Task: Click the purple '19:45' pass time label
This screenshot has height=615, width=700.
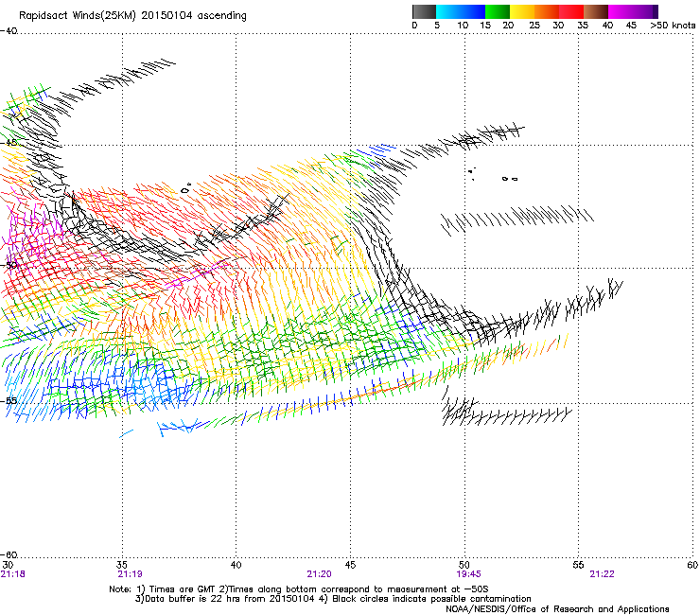Action: (x=469, y=574)
